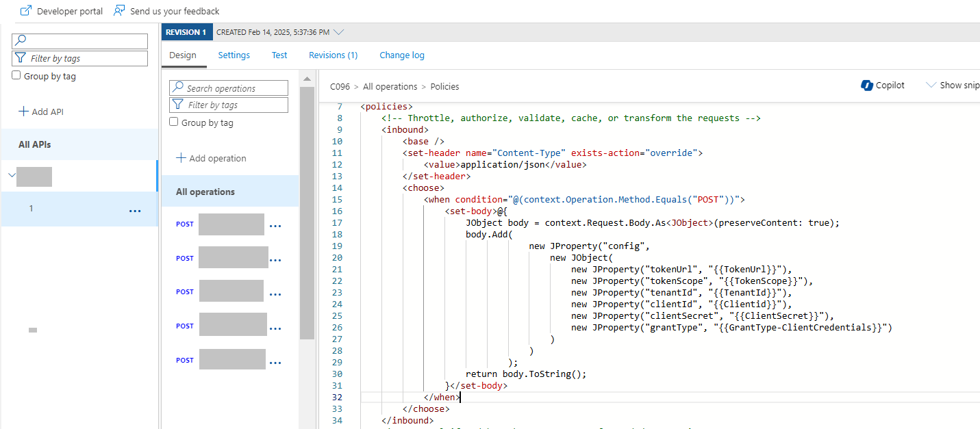
Task: Expand the Show snippets chevron
Action: (x=931, y=86)
